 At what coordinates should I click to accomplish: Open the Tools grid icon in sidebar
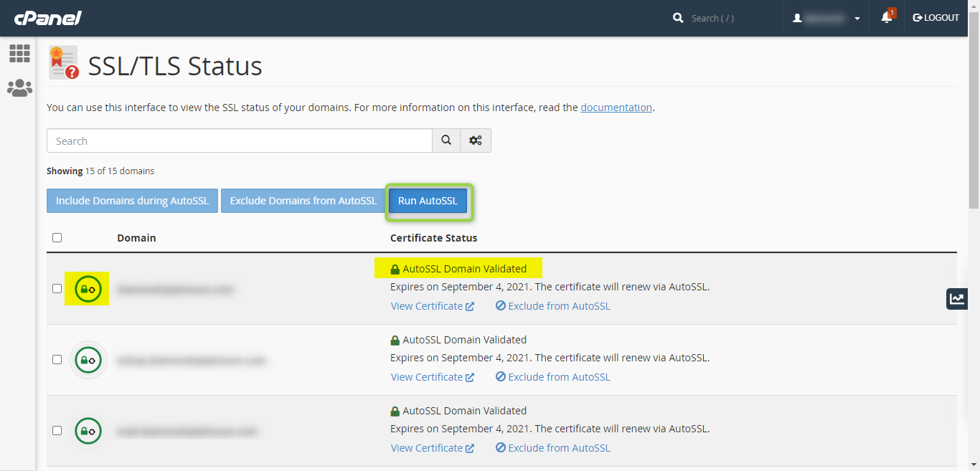click(x=19, y=53)
